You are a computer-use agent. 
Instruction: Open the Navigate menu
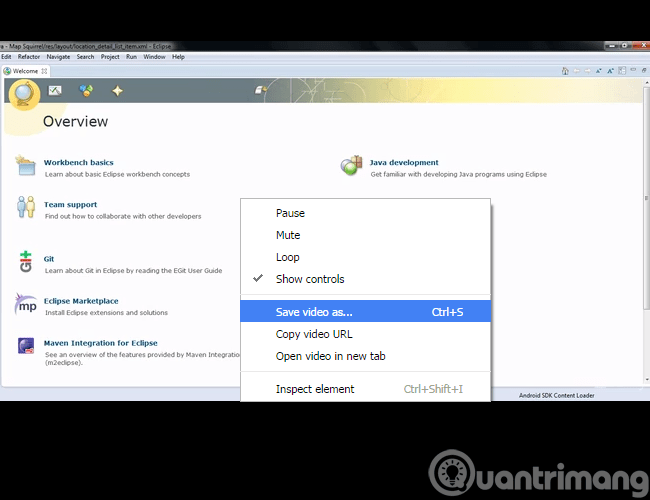pos(58,57)
